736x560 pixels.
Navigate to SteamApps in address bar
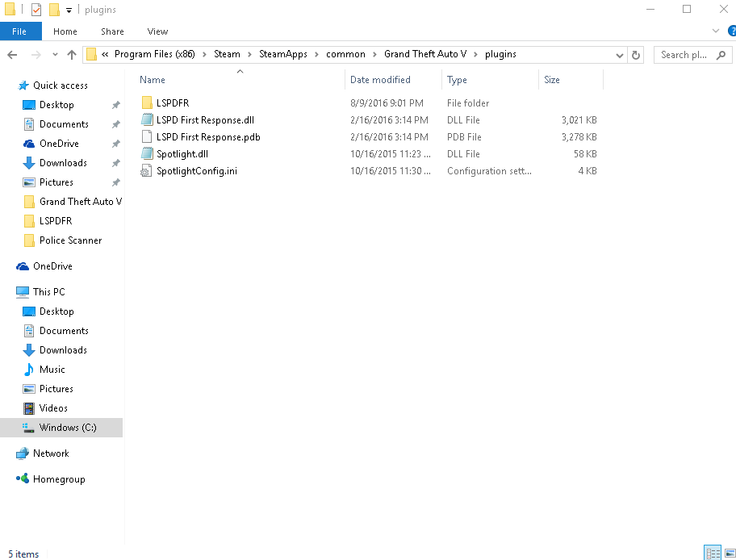click(283, 54)
